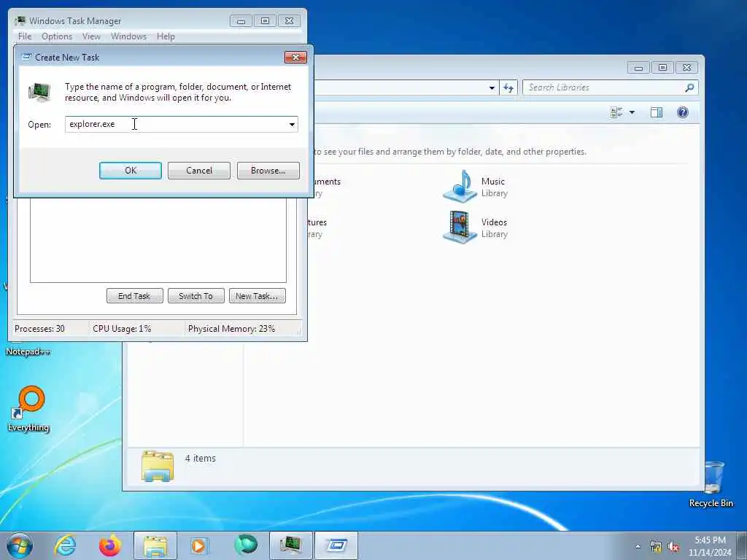Click the taskbar clock showing 5:45 PM

point(710,546)
